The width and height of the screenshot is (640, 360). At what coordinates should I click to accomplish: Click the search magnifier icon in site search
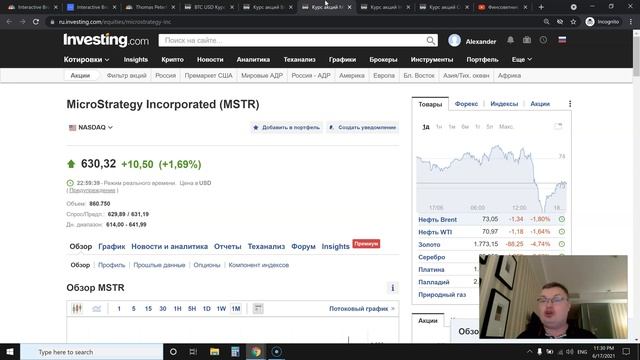coord(431,40)
